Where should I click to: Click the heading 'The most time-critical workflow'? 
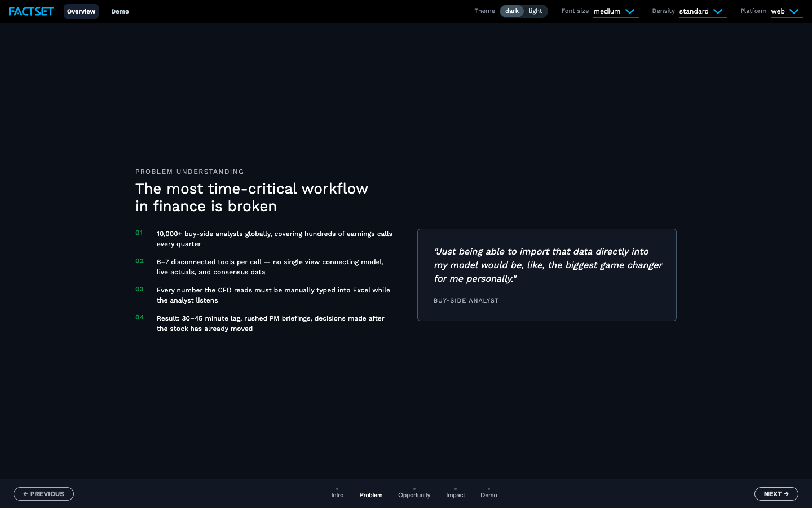pyautogui.click(x=251, y=198)
